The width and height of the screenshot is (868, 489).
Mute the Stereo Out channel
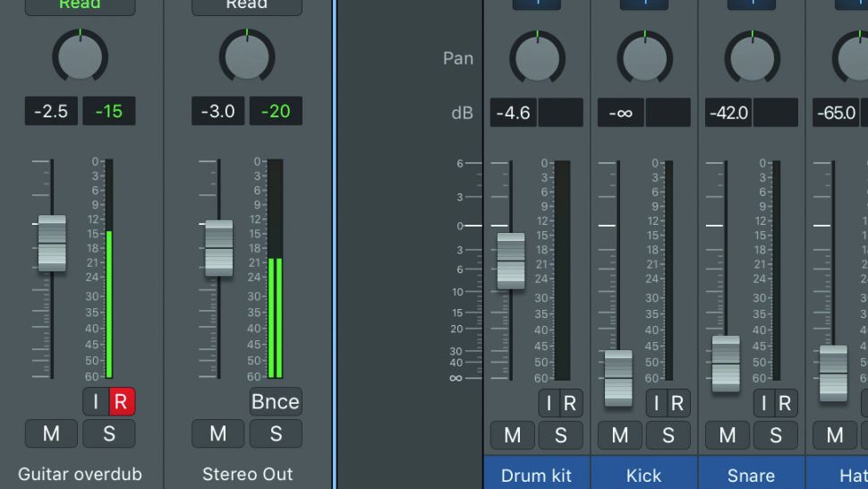pyautogui.click(x=217, y=434)
